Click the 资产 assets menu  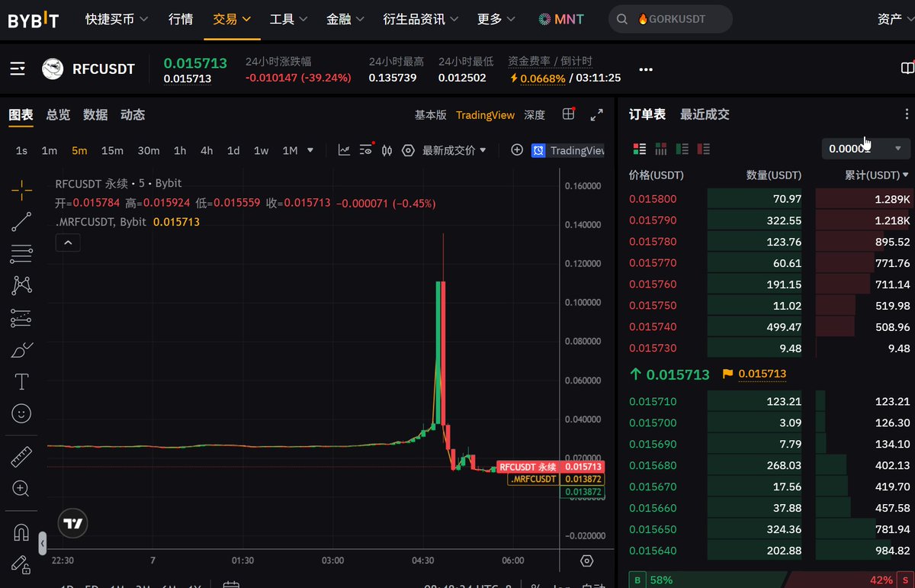[x=890, y=19]
